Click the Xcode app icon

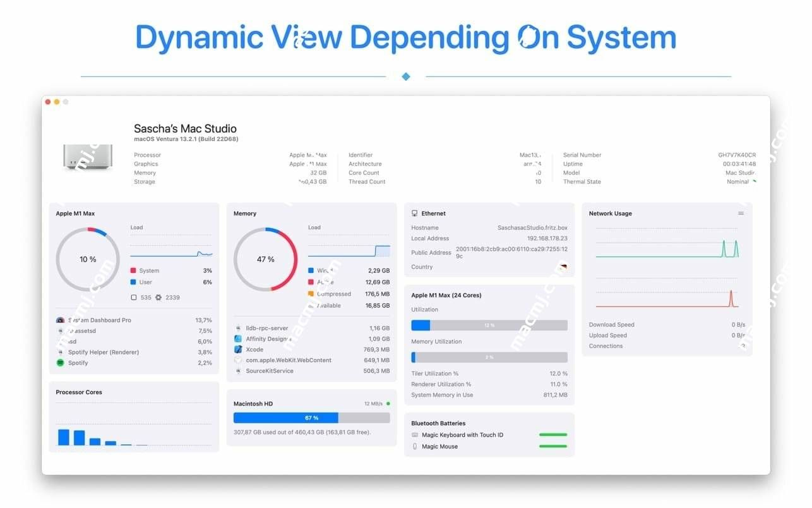pos(238,349)
